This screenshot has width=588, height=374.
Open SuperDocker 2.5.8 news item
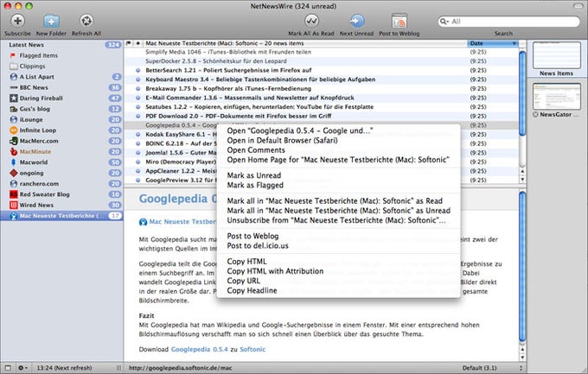click(x=322, y=61)
